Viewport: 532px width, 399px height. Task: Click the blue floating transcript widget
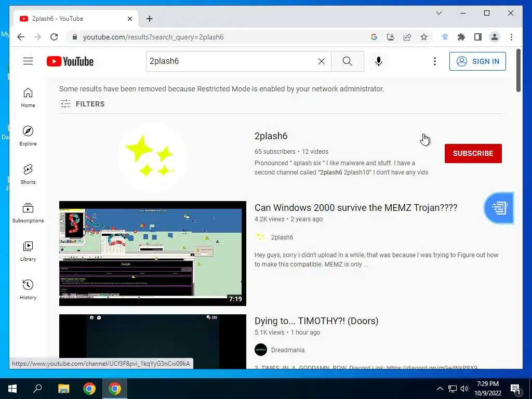tap(499, 208)
